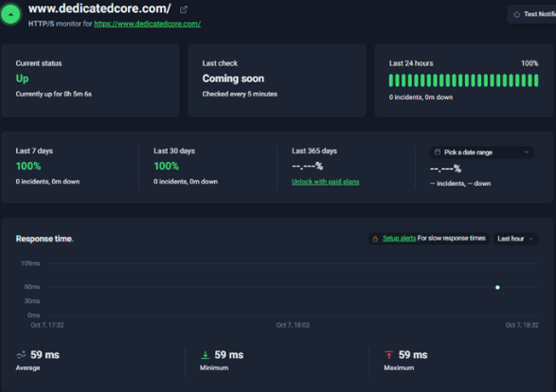The height and width of the screenshot is (392, 556).
Task: Click the Last 365 days label
Action: coord(314,151)
